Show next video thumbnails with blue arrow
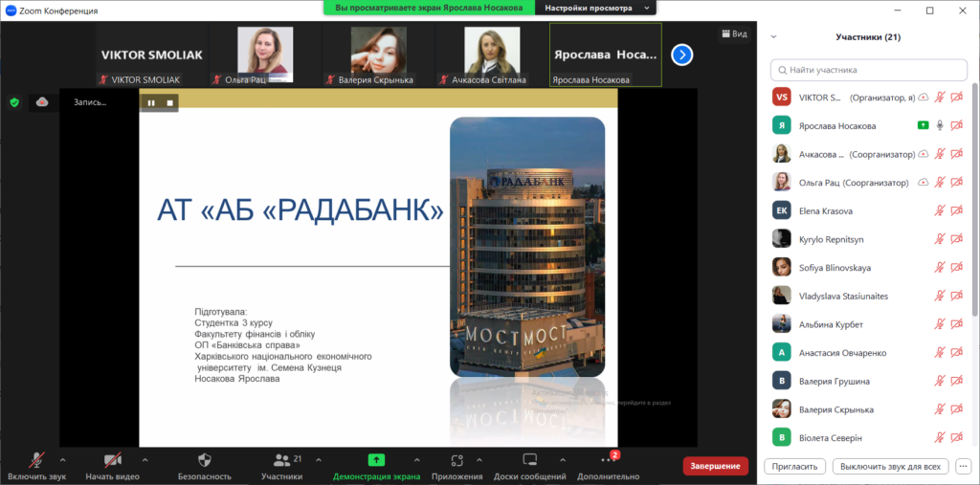Screen dimensions: 980x485 [x=681, y=55]
